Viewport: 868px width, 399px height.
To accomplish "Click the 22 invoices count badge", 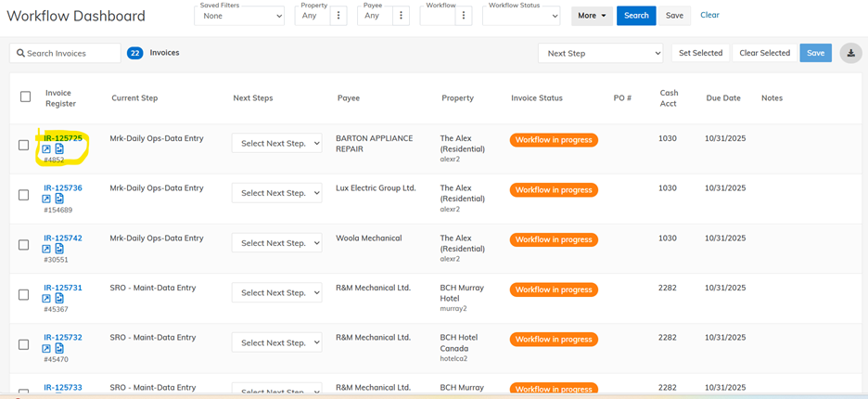I will tap(135, 53).
